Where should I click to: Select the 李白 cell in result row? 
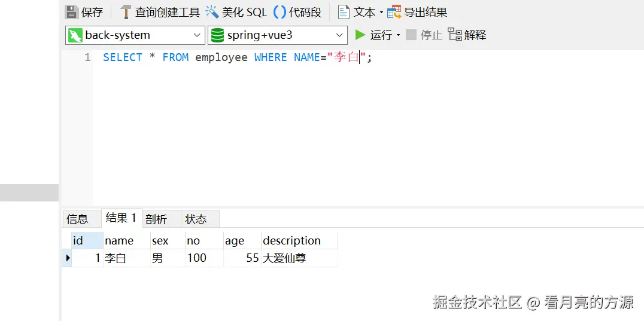pyautogui.click(x=126, y=258)
